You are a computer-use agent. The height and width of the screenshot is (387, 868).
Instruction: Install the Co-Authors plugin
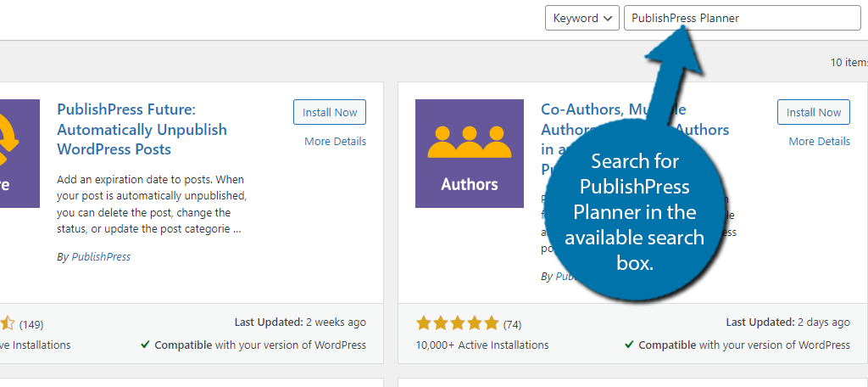pyautogui.click(x=813, y=113)
